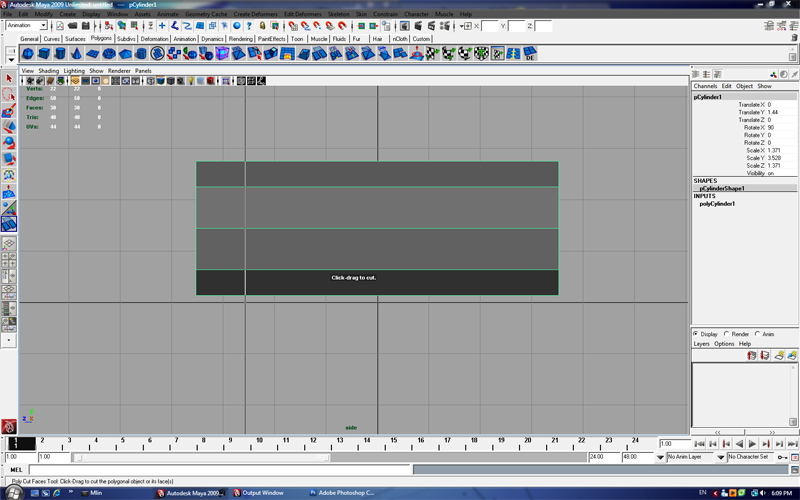This screenshot has width=800, height=500.
Task: Select the Display layer radio button
Action: [x=696, y=334]
